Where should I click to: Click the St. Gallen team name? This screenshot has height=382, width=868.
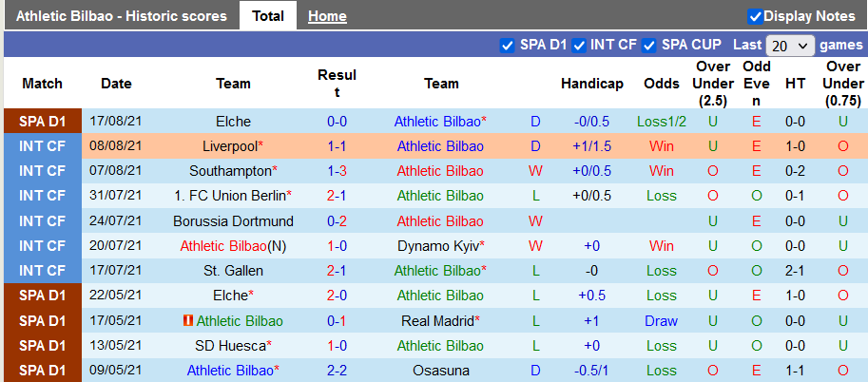click(x=233, y=270)
